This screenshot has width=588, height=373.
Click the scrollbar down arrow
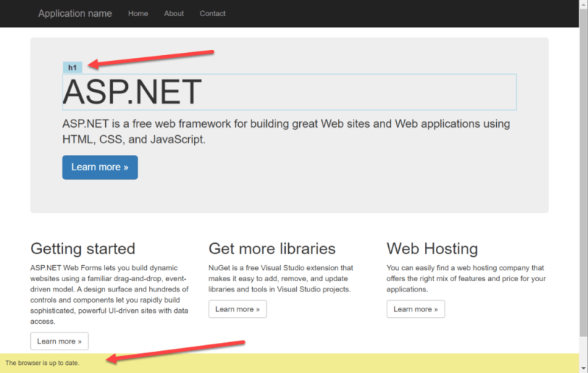584,369
